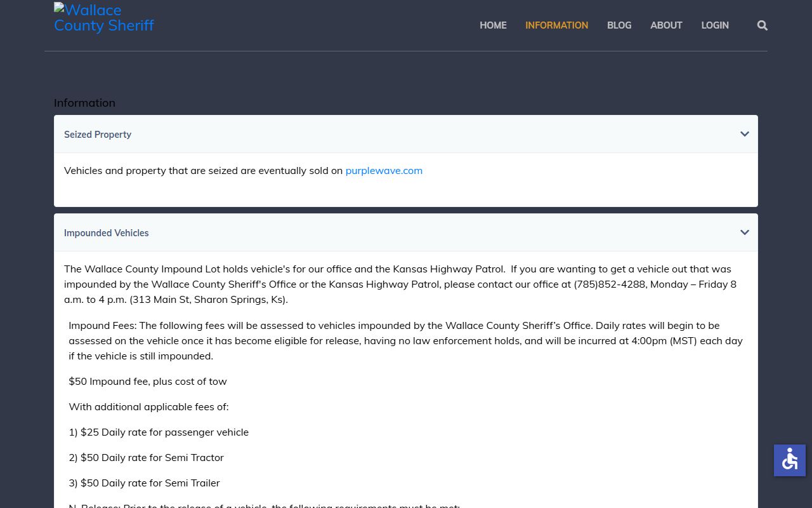Screen dimensions: 812x508
Task: Select the $25 passenger vehicle rate line
Action: (x=159, y=432)
